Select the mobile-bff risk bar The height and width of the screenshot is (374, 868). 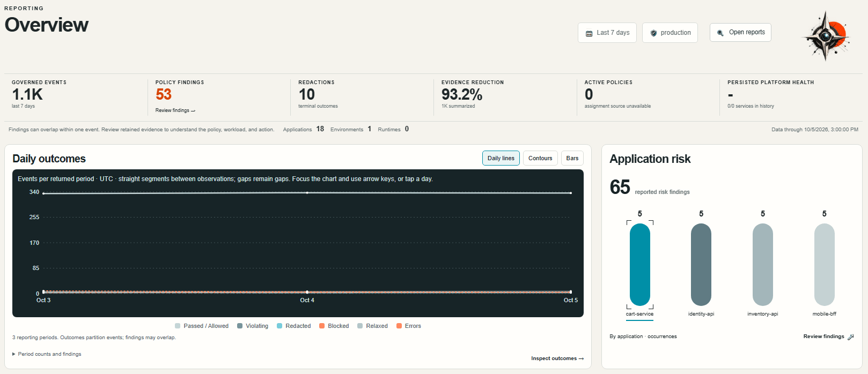click(825, 265)
